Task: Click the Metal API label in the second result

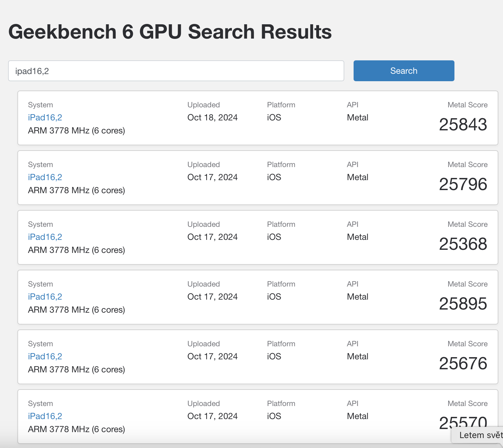Action: pyautogui.click(x=357, y=177)
